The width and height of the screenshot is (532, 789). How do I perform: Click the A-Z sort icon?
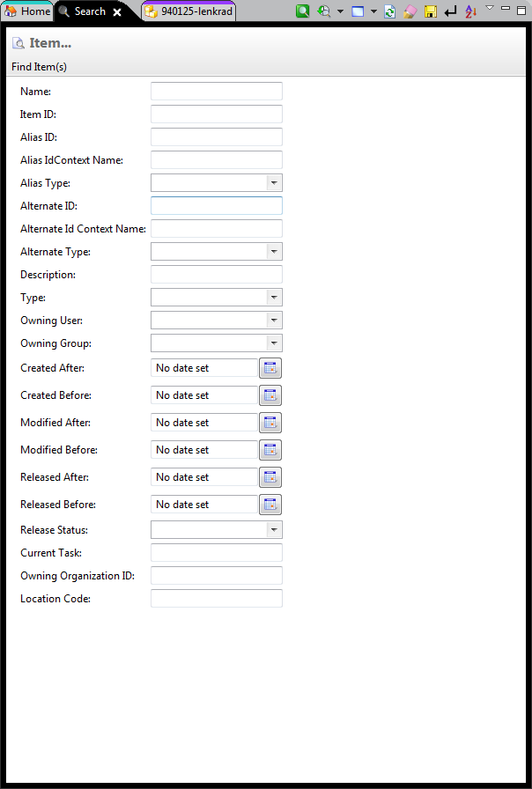click(470, 11)
